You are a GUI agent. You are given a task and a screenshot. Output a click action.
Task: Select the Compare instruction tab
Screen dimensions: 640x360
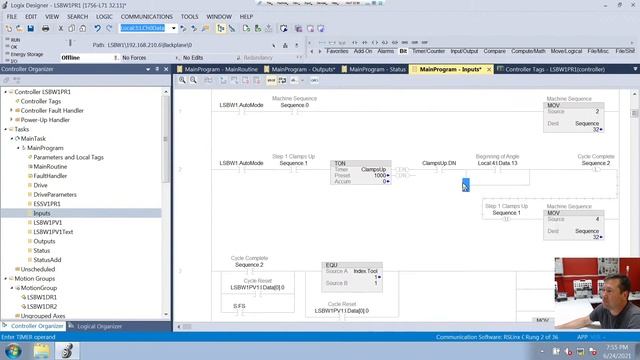point(495,51)
